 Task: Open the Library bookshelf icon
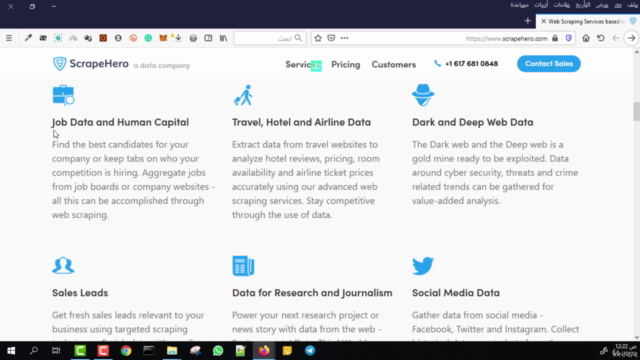[223, 38]
